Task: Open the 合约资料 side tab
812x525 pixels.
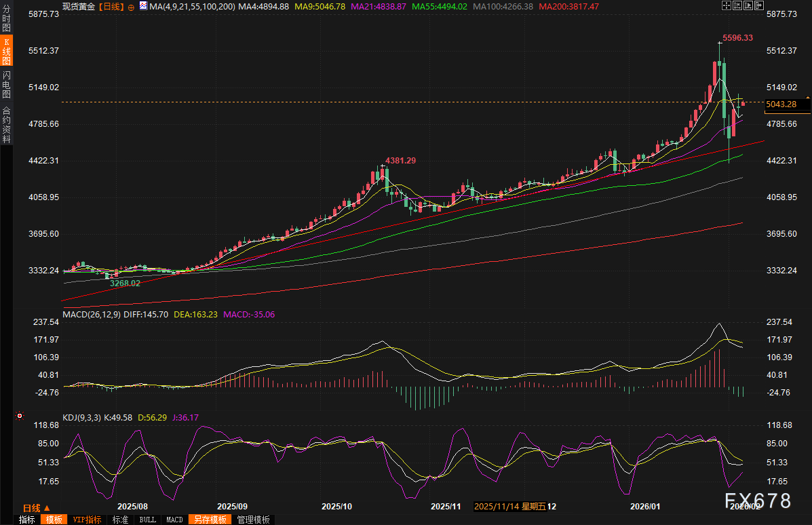Action: [x=6, y=125]
